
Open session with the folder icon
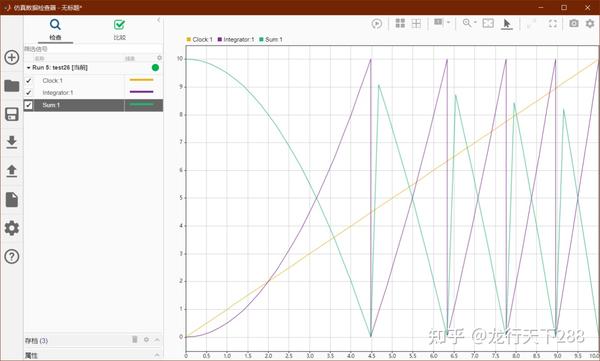click(12, 86)
